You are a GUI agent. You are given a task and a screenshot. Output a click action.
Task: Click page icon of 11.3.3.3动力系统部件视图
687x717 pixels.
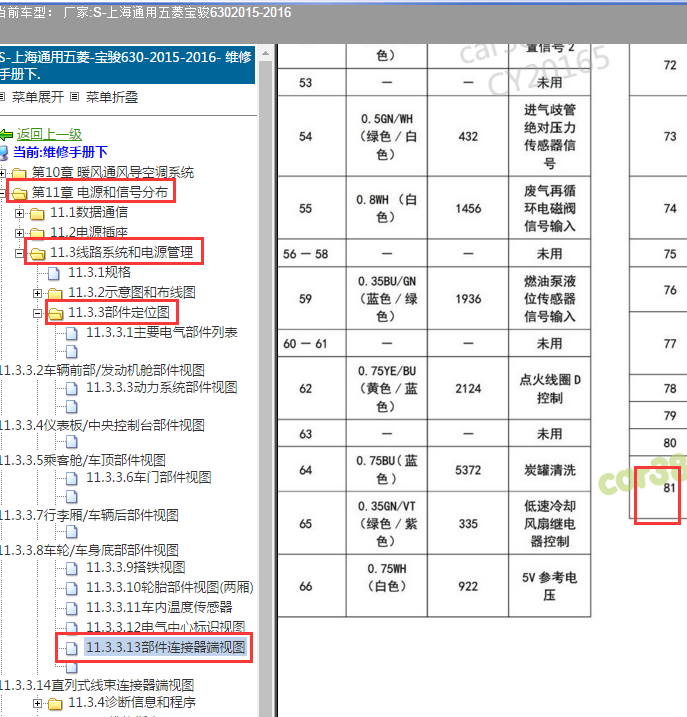click(x=72, y=388)
